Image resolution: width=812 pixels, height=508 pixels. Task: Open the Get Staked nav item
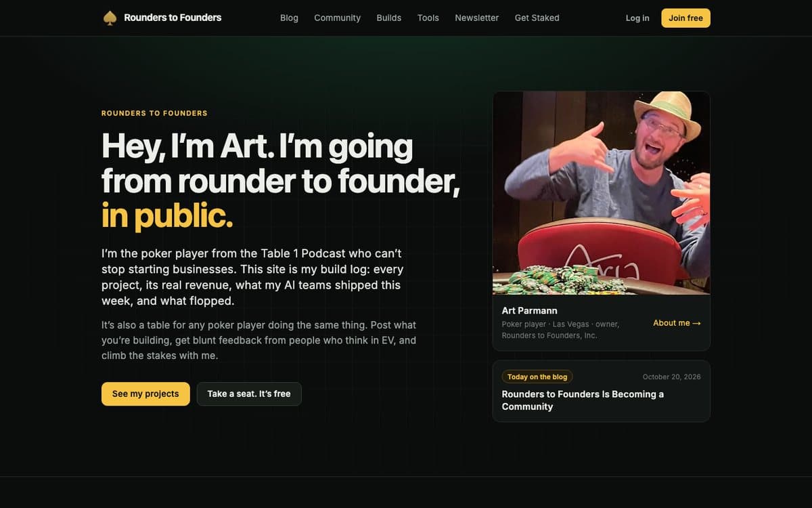point(537,18)
